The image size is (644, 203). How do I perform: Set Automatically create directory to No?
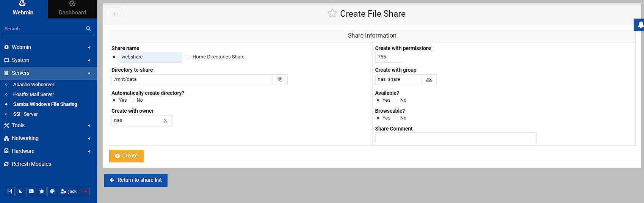(x=132, y=100)
